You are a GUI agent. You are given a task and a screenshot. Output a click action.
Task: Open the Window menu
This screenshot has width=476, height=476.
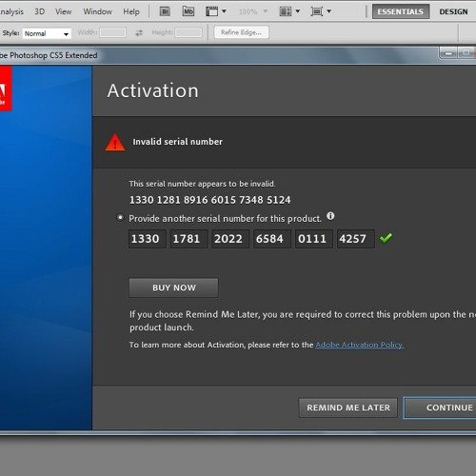(97, 11)
